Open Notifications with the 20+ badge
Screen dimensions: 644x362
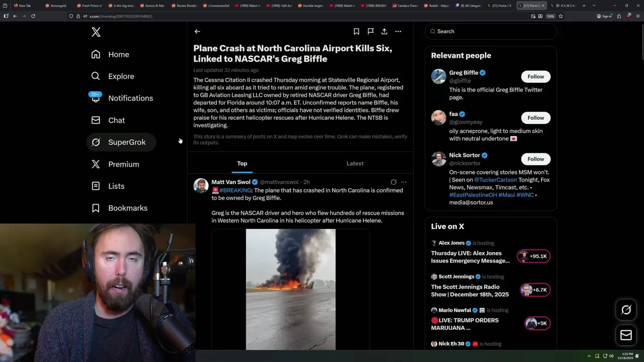pyautogui.click(x=122, y=98)
